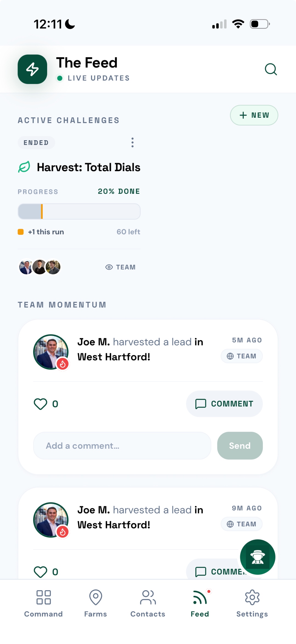Click the lightning bolt Feed logo

click(32, 69)
